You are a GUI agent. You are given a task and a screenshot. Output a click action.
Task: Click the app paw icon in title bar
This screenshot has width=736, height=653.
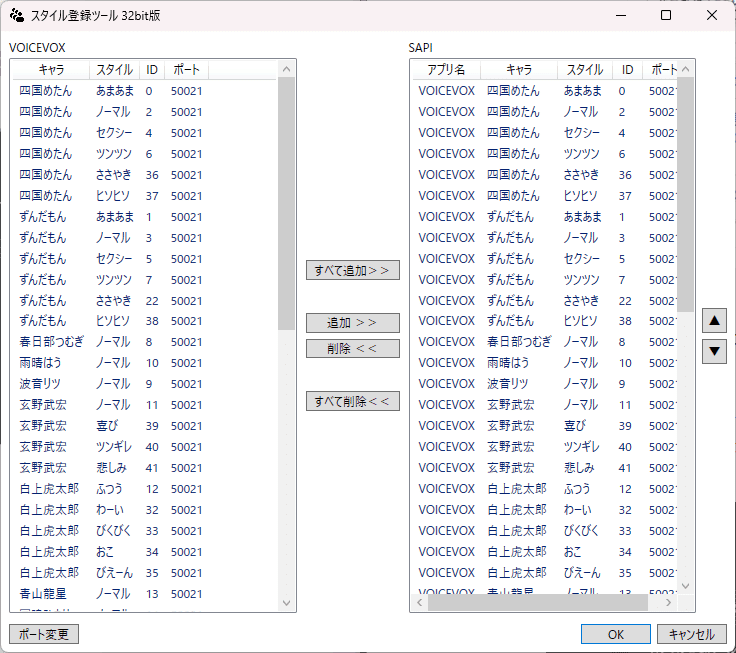coord(17,15)
